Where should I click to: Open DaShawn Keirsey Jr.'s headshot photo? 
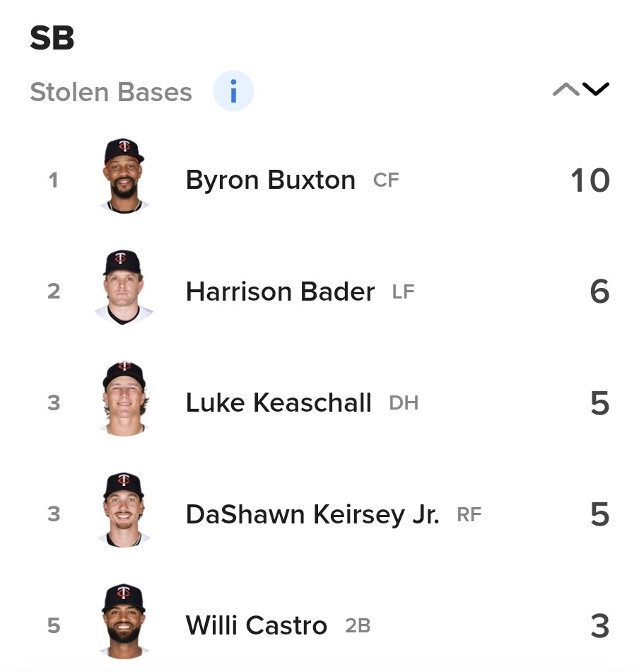tap(124, 510)
